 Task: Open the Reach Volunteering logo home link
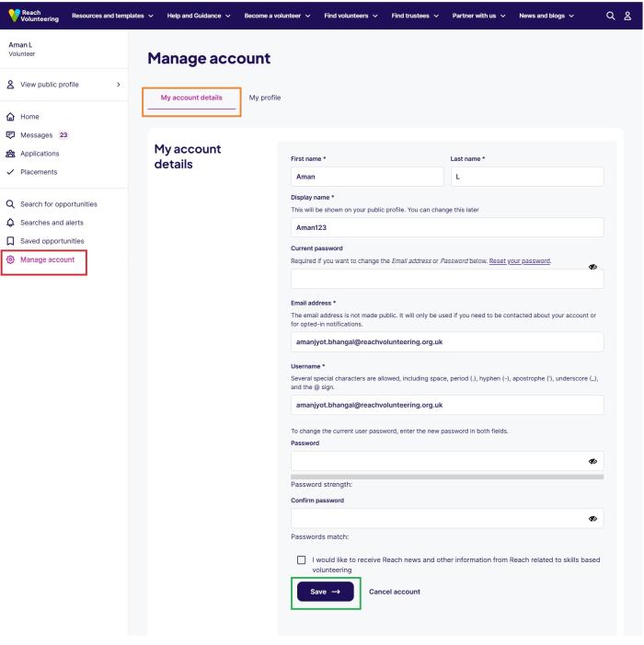34,16
